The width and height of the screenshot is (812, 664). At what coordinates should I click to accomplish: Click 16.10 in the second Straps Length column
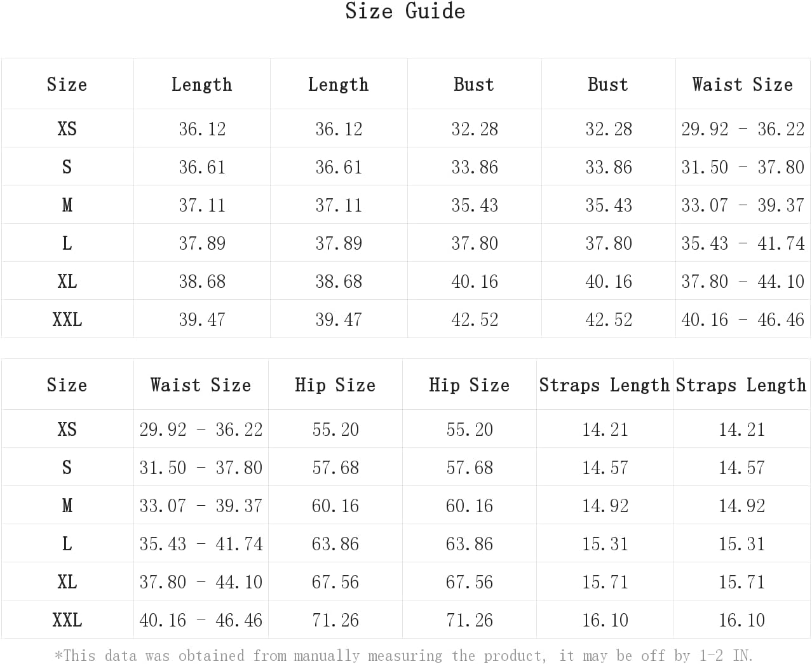click(x=741, y=620)
